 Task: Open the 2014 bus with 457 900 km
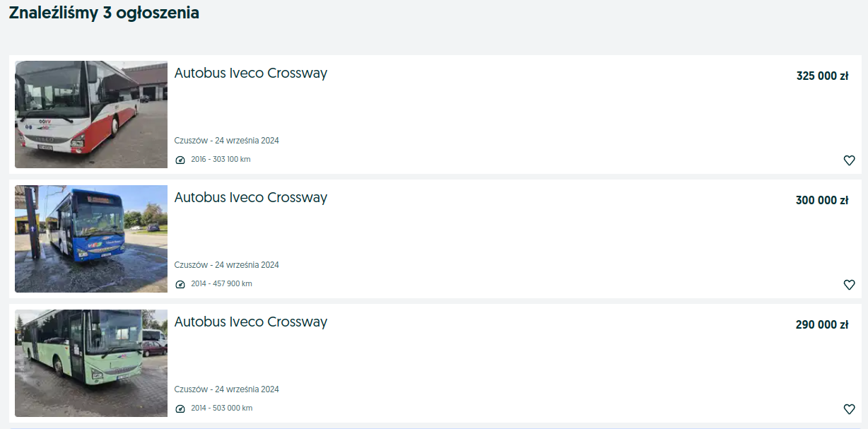click(251, 197)
